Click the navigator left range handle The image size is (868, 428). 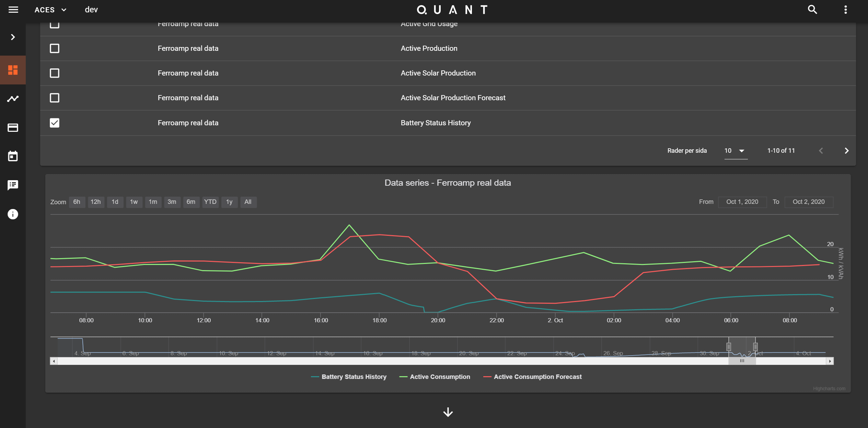(729, 347)
